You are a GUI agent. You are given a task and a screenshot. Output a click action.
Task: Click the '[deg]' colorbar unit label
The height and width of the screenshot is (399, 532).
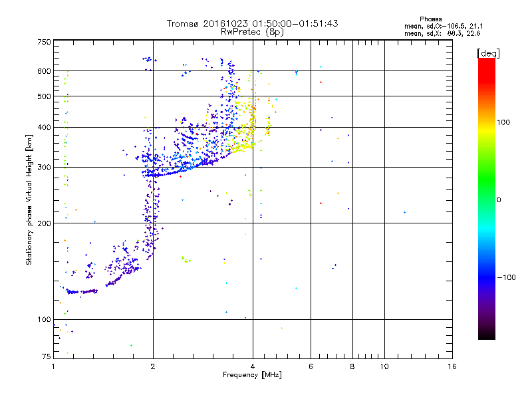(488, 53)
